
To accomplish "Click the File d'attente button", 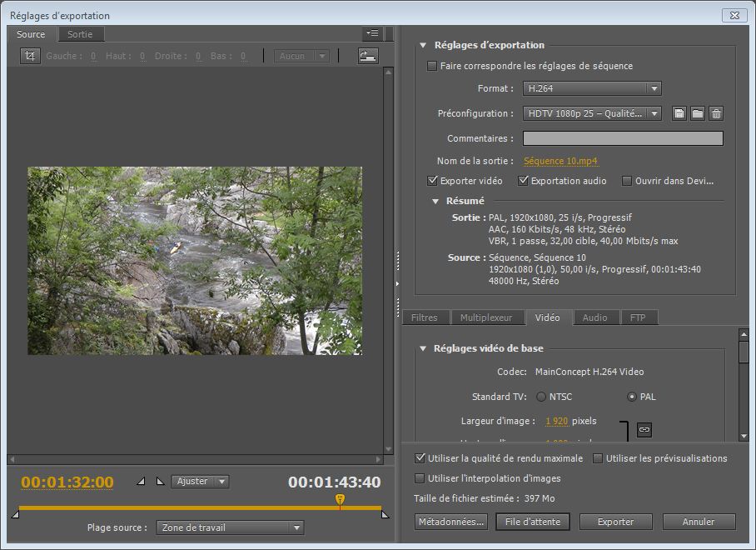I will (533, 522).
